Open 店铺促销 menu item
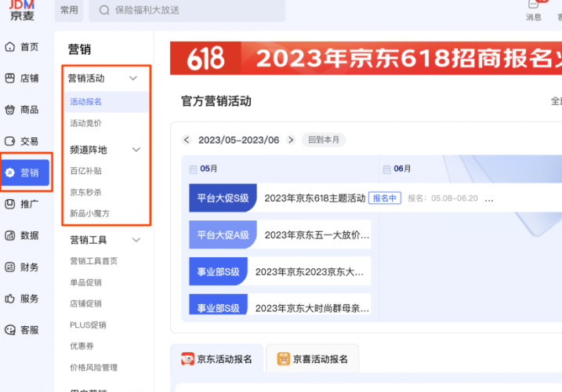The image size is (562, 392). point(85,303)
